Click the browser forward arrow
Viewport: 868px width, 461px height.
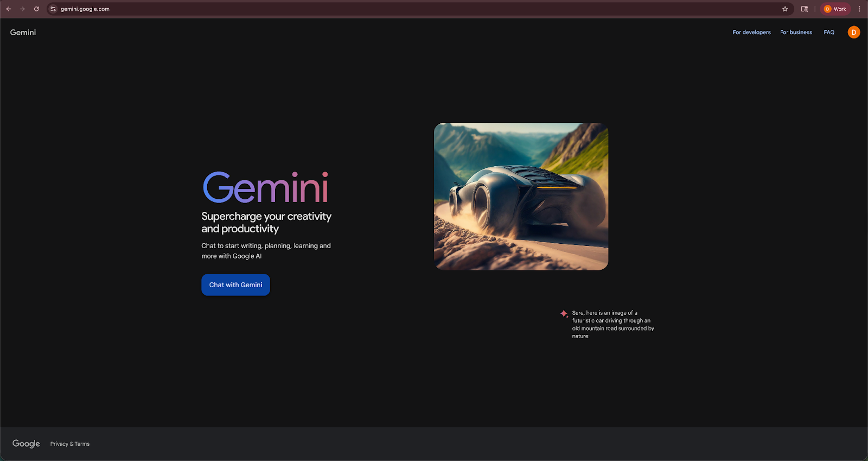22,9
